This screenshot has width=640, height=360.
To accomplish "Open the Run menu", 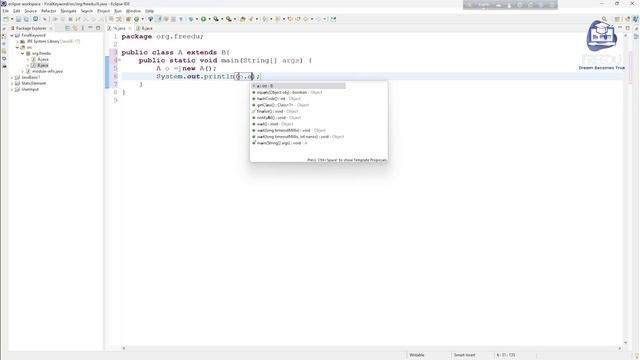I will [x=118, y=11].
